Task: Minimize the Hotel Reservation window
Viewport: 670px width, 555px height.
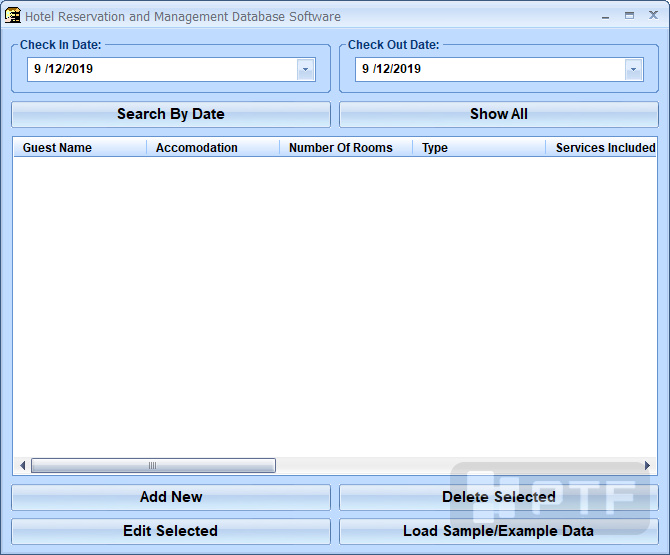Action: pyautogui.click(x=605, y=17)
